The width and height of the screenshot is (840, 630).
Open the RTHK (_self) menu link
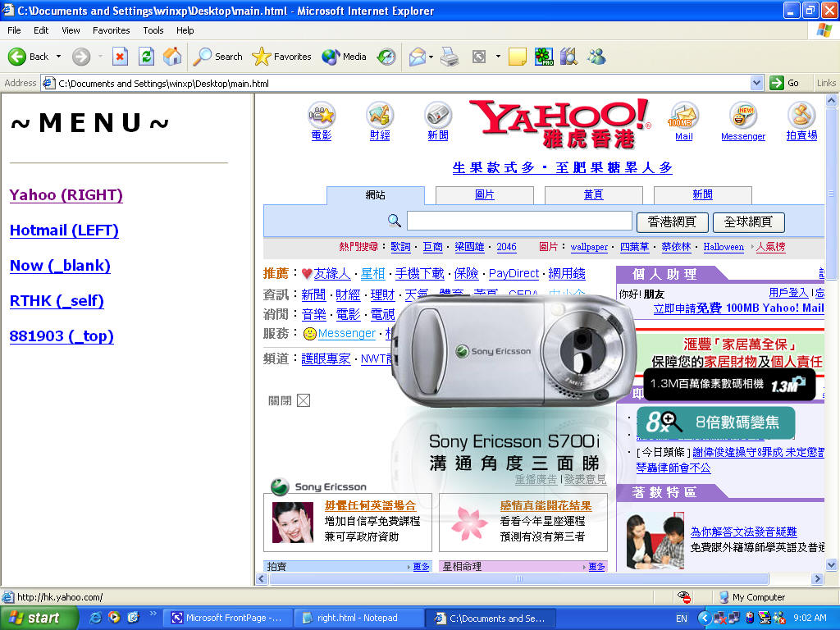tap(57, 300)
